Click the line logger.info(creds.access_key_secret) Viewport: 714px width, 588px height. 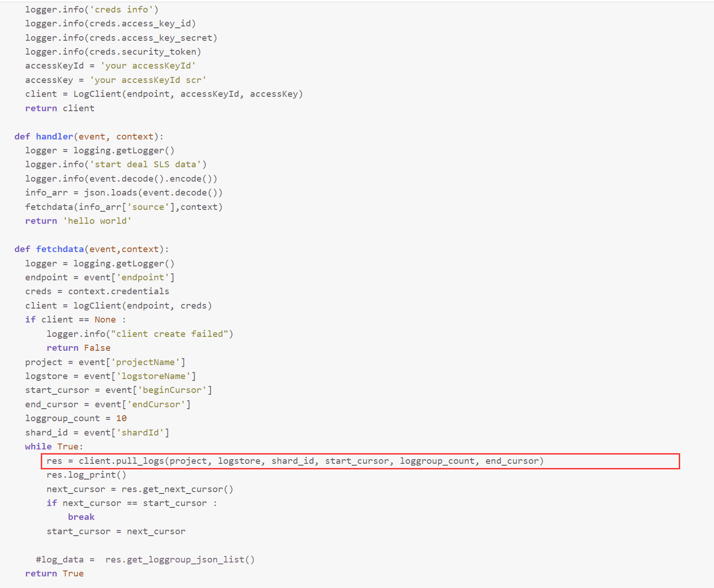point(121,38)
